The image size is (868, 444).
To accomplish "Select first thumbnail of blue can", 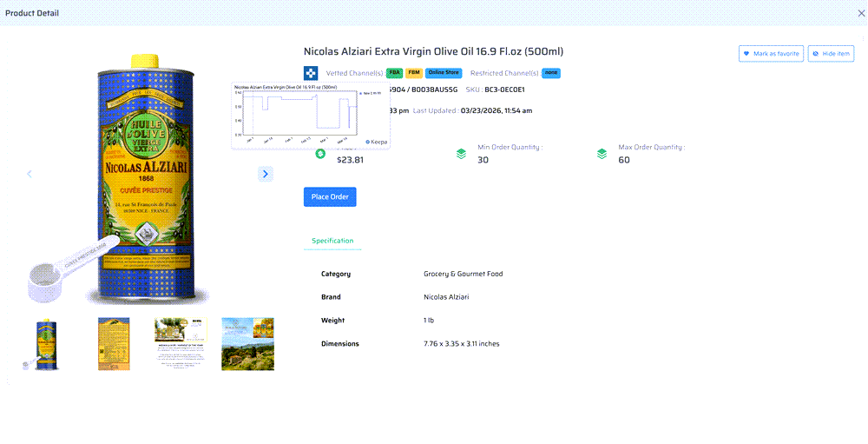I will (41, 344).
